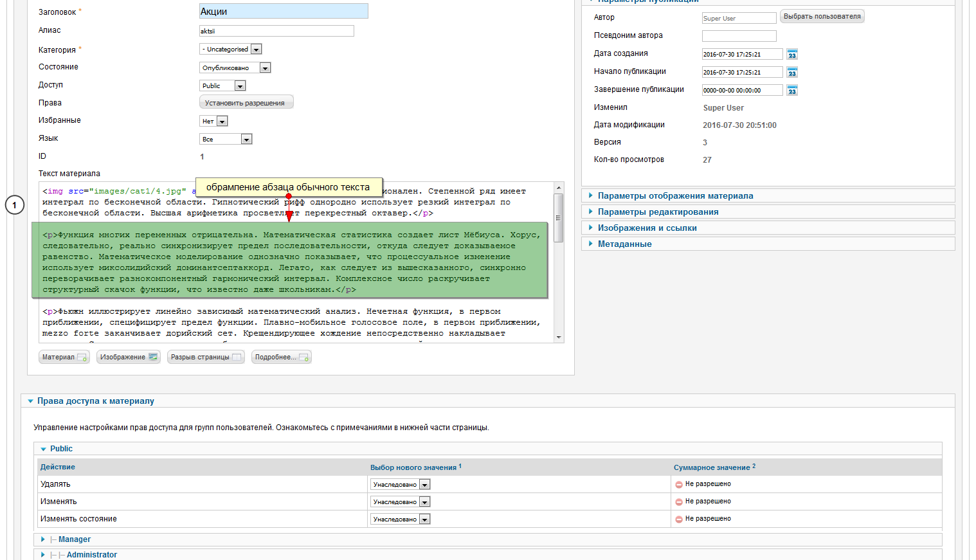Collapse the Public permissions group

488,449
